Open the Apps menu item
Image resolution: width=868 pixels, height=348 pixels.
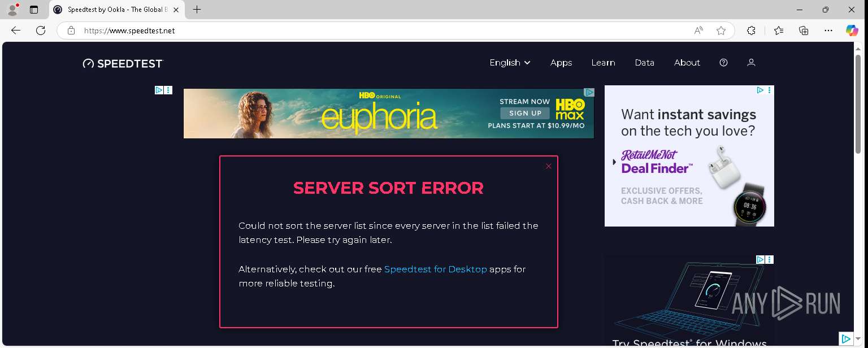click(x=561, y=63)
